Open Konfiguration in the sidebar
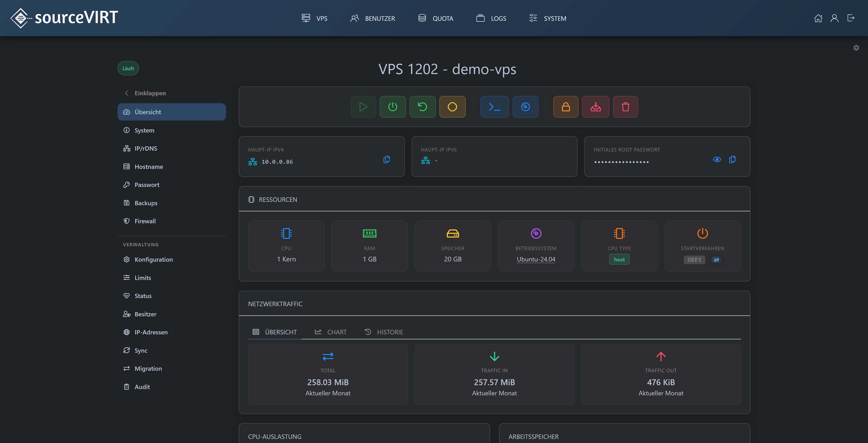 click(172, 259)
